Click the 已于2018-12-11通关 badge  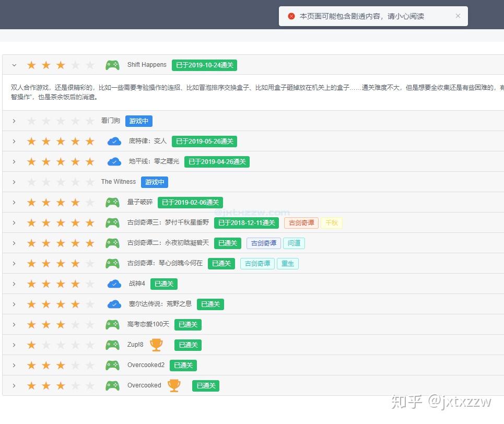pos(247,223)
